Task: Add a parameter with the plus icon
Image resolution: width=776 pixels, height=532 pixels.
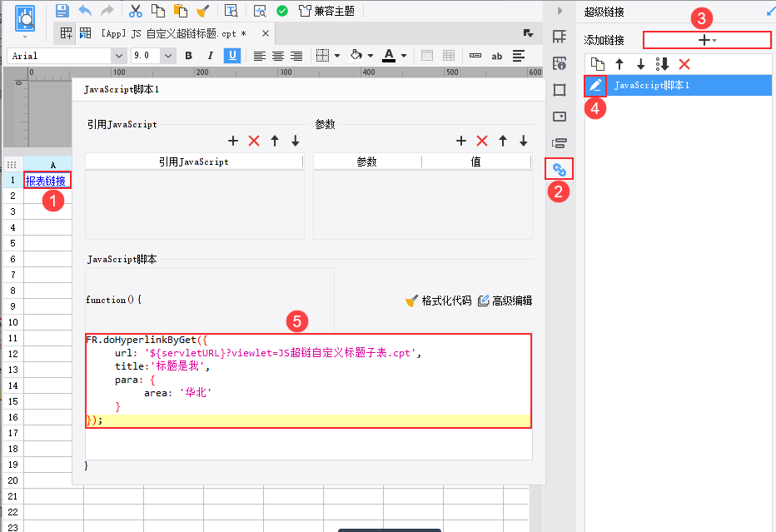Action: (460, 141)
